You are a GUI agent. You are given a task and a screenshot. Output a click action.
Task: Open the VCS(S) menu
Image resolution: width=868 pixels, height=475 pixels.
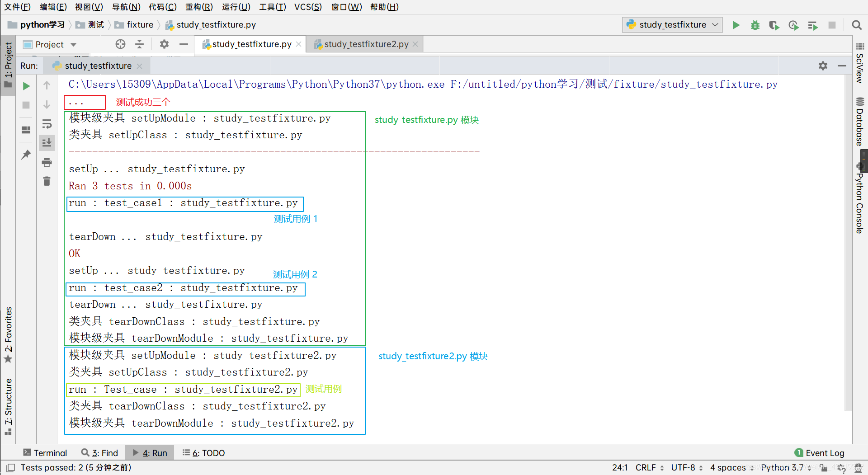point(308,7)
